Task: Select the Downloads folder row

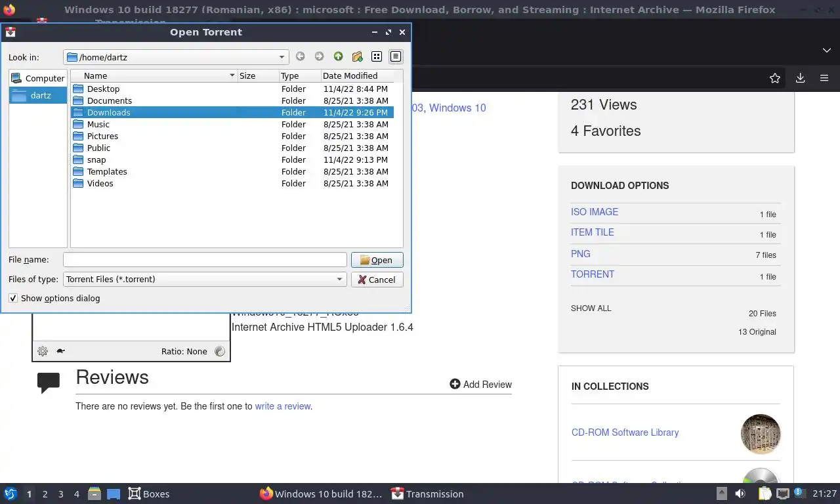Action: (232, 112)
